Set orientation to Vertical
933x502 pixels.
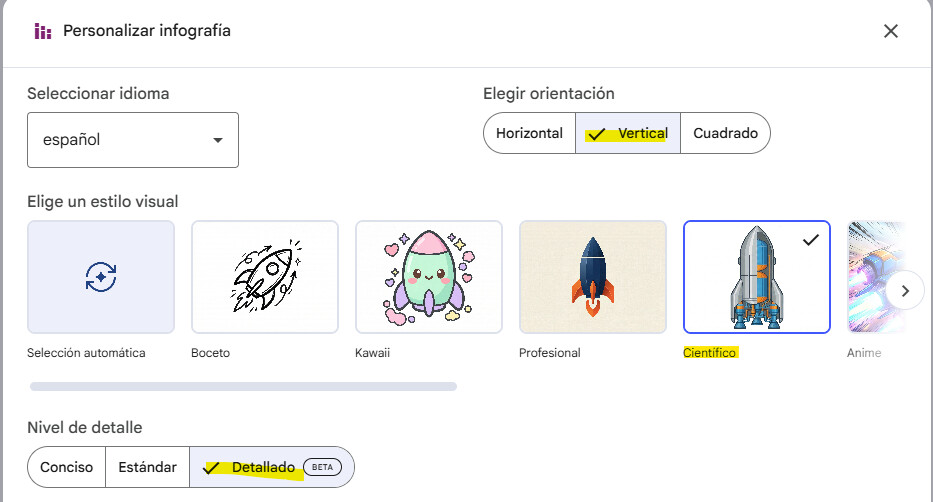(x=629, y=133)
